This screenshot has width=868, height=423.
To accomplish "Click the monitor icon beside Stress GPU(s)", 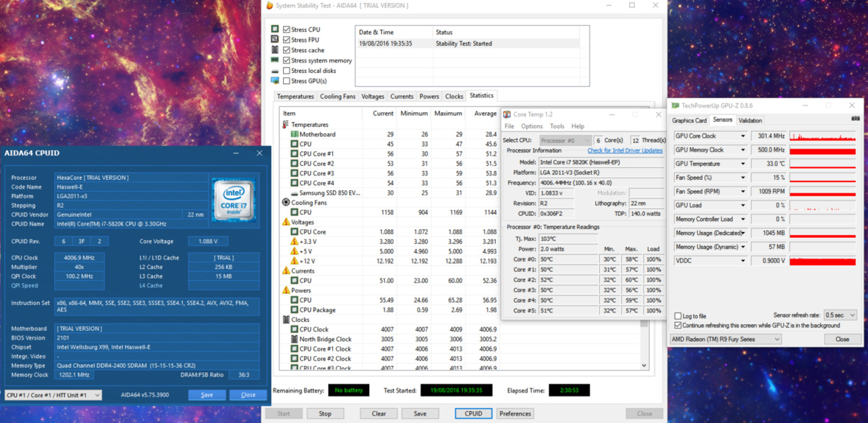I will tap(275, 81).
